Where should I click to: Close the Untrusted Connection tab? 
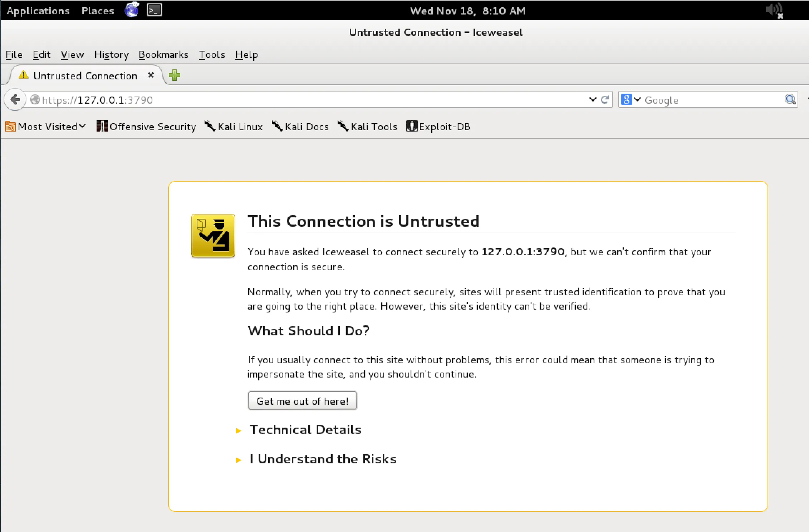pos(151,75)
